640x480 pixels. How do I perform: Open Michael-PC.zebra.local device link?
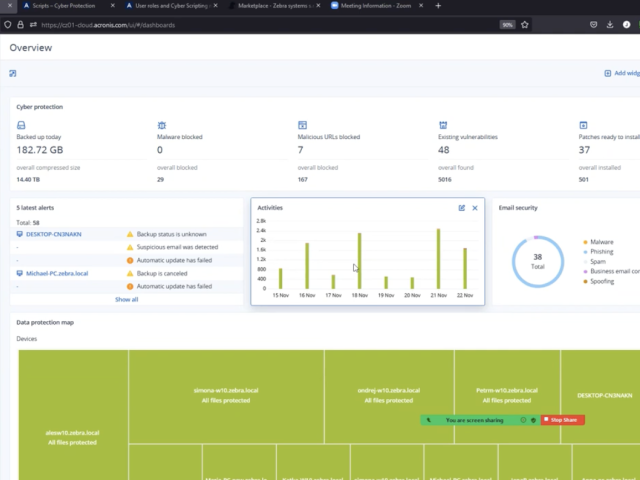click(x=57, y=273)
